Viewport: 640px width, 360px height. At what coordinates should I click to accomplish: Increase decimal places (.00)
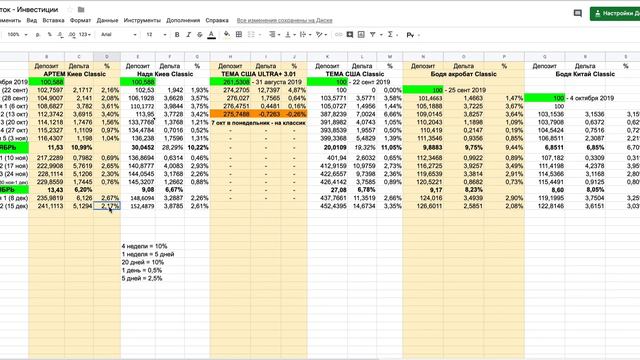coord(72,35)
